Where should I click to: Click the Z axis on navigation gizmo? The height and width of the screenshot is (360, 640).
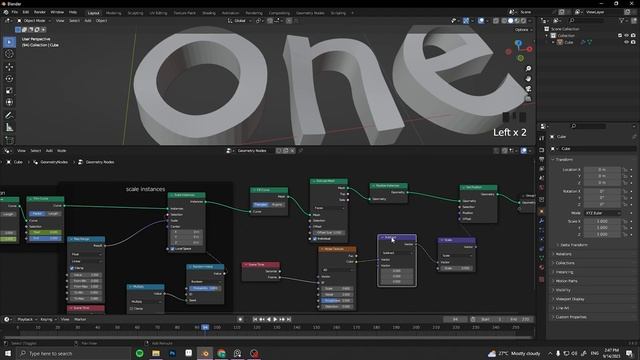518,43
